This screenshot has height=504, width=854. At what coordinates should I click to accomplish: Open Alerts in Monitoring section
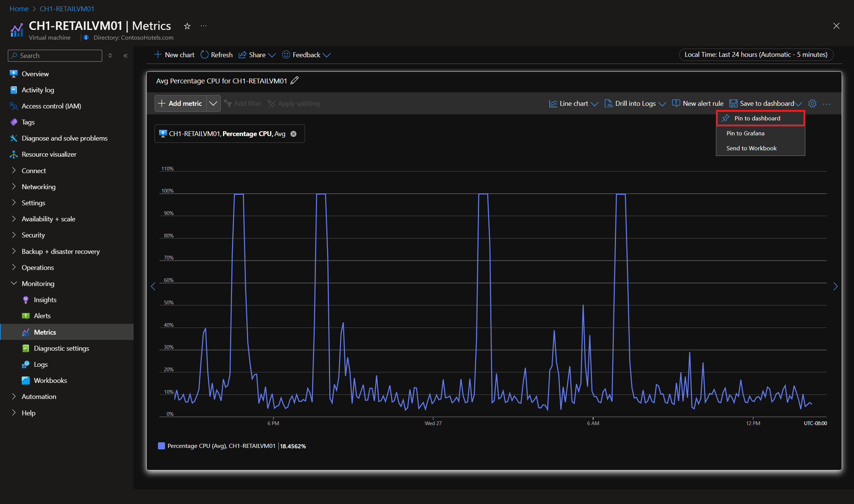tap(42, 316)
